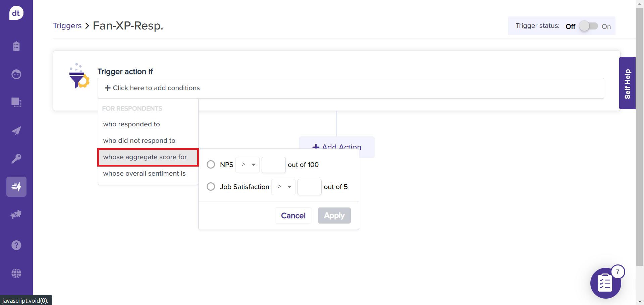Click the paper plane share icon
The image size is (644, 305).
[16, 130]
